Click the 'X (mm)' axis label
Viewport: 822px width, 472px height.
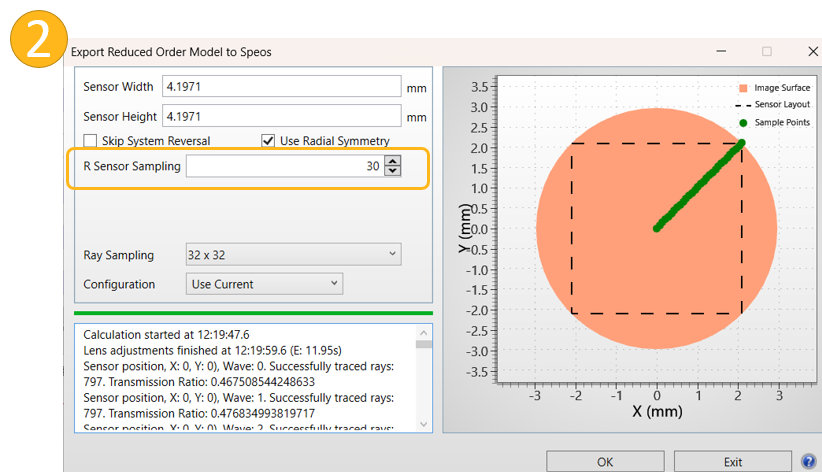(657, 411)
